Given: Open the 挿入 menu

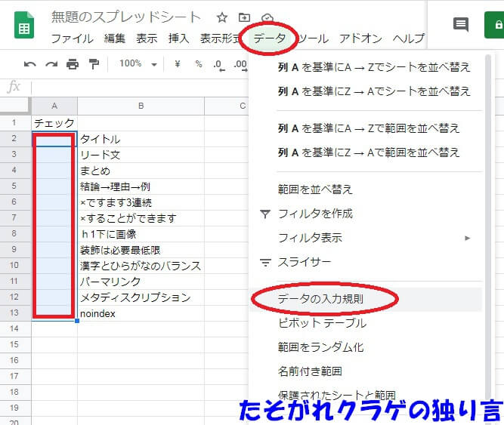Looking at the screenshot, I should [x=178, y=38].
